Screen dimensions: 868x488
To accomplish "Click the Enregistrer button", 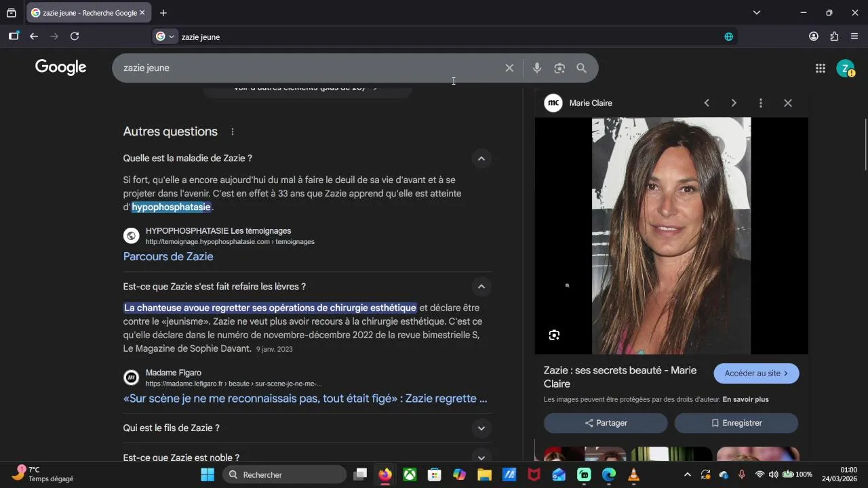I will (x=736, y=423).
